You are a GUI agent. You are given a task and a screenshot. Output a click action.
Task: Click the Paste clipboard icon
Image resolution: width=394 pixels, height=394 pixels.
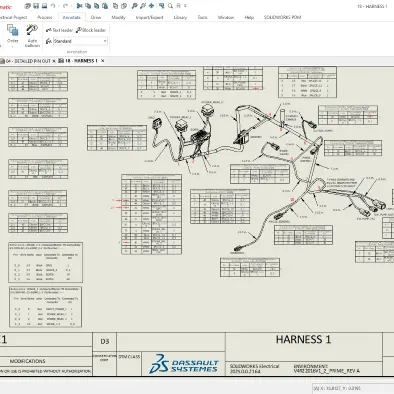[105, 6]
